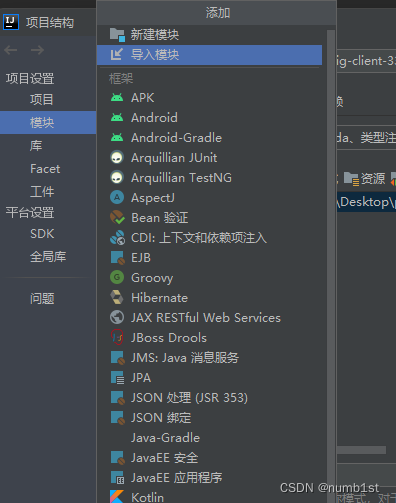The width and height of the screenshot is (396, 503).
Task: Select 模块 in the sidebar
Action: 48,123
